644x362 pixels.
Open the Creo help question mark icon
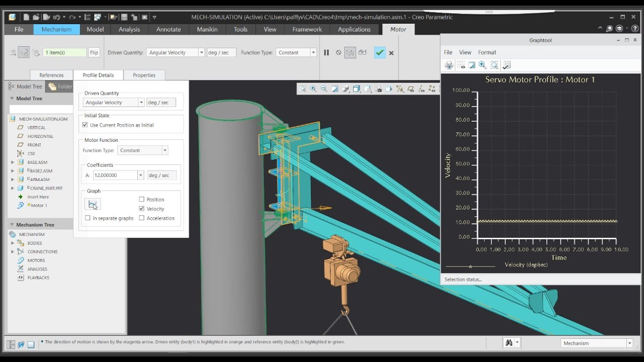pyautogui.click(x=635, y=29)
